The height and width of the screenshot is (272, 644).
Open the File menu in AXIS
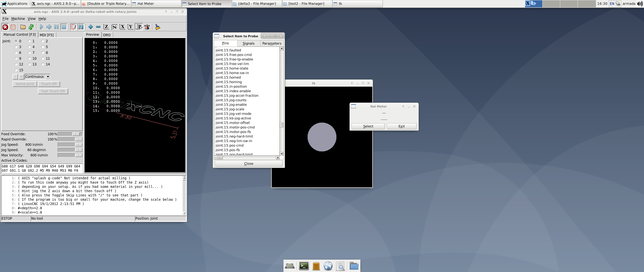pyautogui.click(x=5, y=19)
